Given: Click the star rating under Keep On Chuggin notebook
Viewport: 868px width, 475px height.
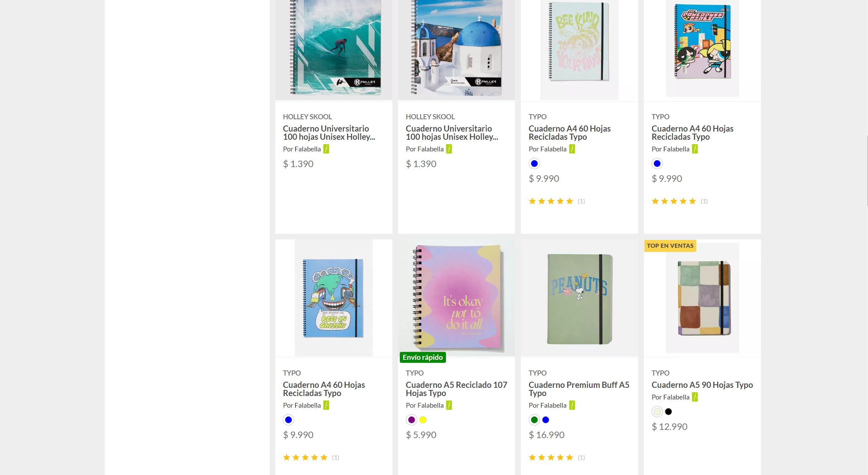Looking at the screenshot, I should coord(305,457).
